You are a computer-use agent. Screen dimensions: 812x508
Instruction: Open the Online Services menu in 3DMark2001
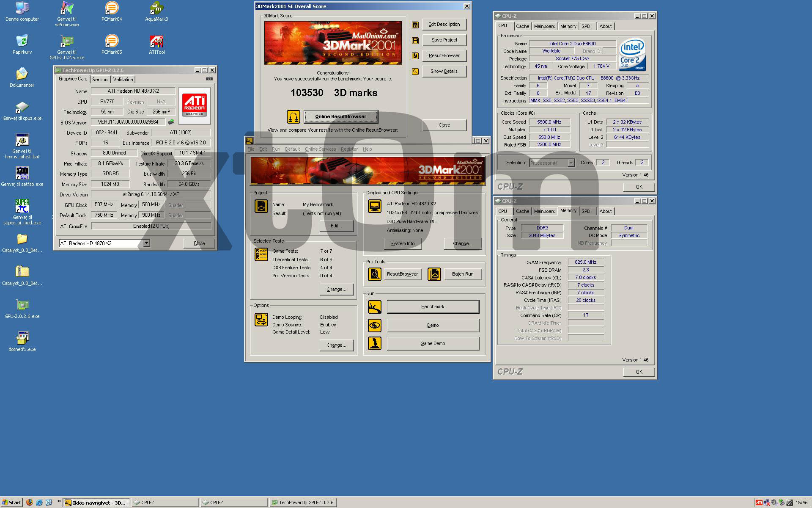(320, 149)
